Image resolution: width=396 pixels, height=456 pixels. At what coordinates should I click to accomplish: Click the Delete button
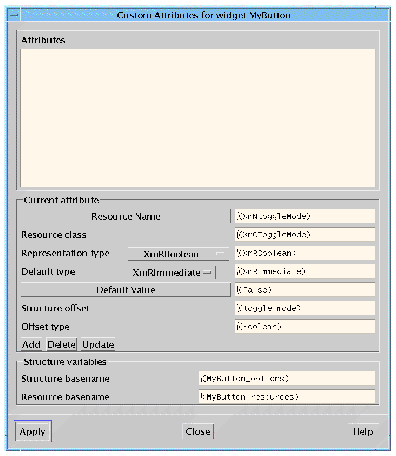tap(62, 344)
